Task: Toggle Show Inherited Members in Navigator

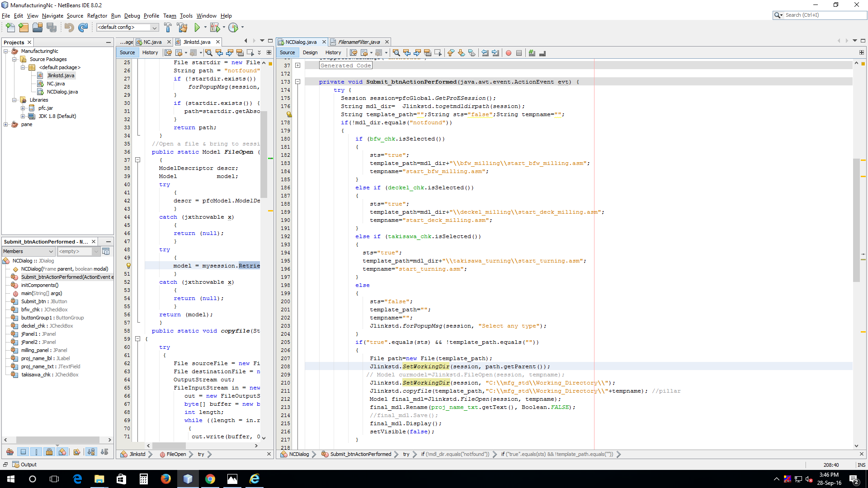Action: coord(9,452)
